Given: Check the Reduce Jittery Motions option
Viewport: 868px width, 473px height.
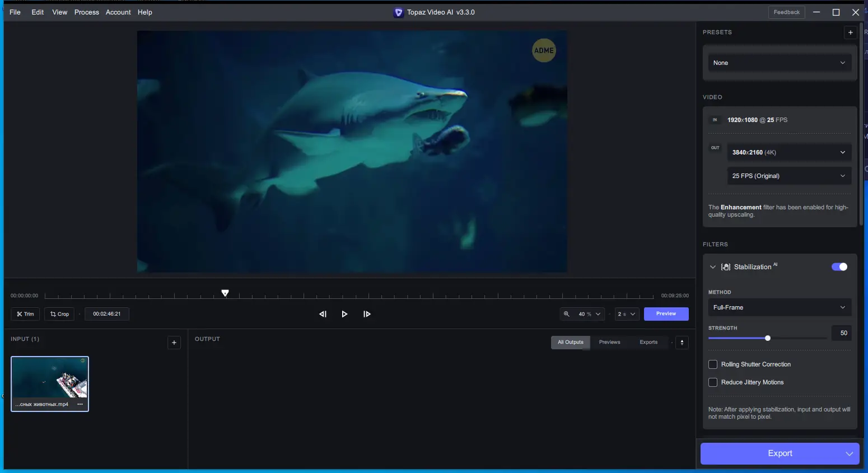Looking at the screenshot, I should tap(713, 382).
